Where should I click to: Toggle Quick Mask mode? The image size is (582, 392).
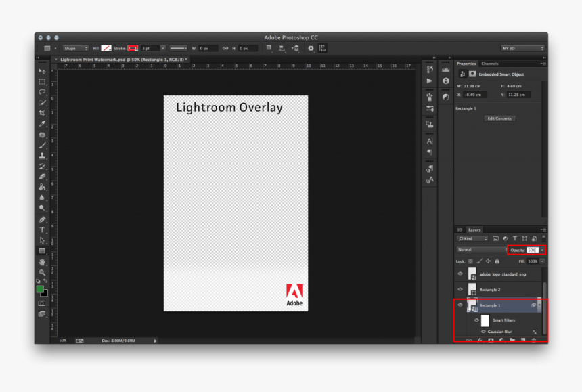coord(42,303)
